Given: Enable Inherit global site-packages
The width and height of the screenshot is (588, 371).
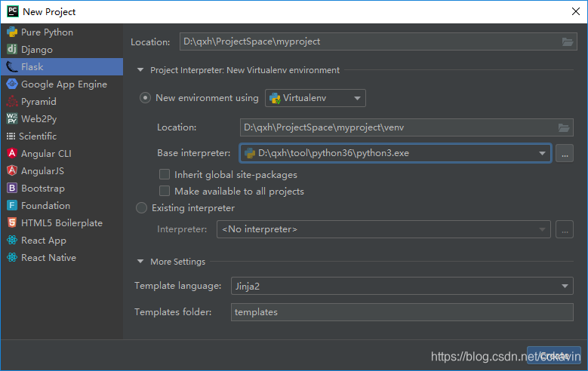Looking at the screenshot, I should click(165, 174).
